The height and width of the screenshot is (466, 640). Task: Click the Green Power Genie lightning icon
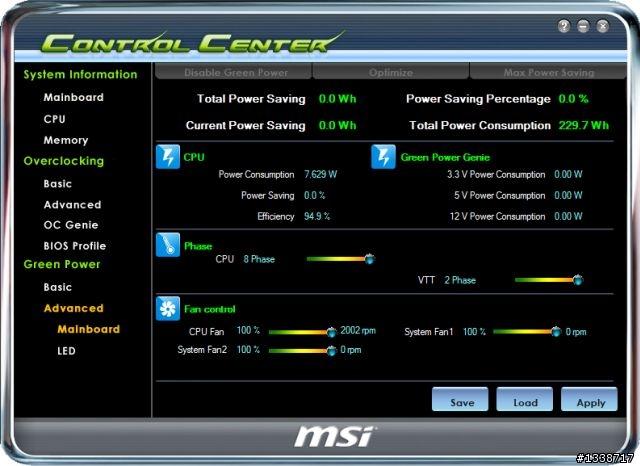click(x=383, y=157)
